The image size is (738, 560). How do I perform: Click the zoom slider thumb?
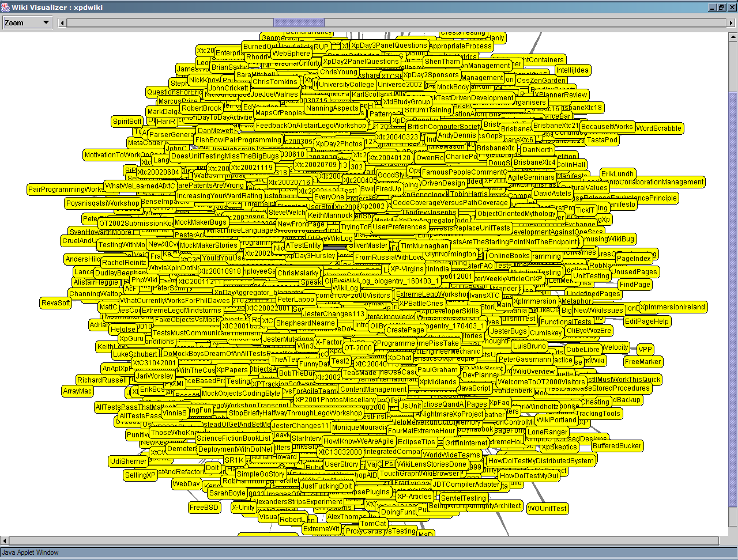click(x=299, y=23)
